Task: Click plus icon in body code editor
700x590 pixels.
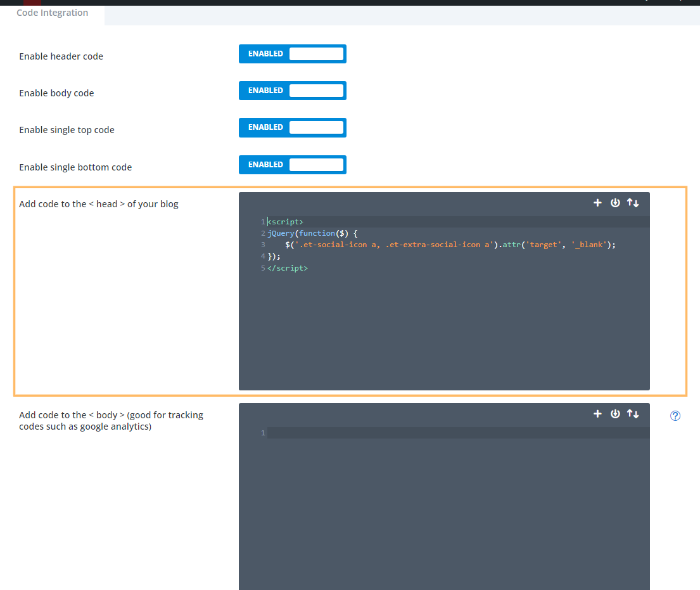Action: (x=597, y=414)
